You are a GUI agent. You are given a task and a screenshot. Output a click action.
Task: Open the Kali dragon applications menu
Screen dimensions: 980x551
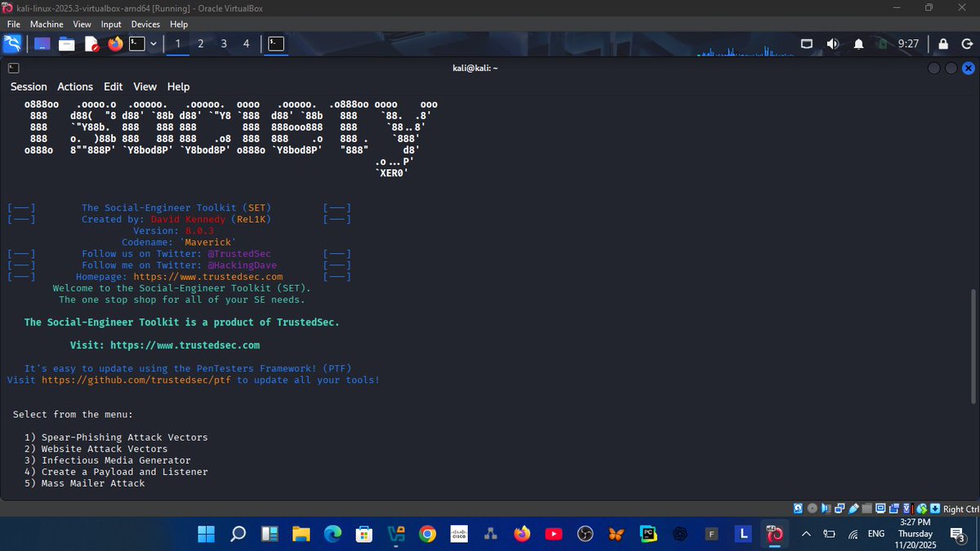(11, 44)
